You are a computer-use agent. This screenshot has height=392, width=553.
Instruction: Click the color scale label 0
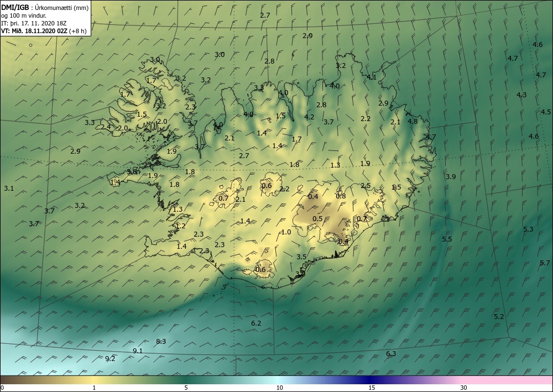pyautogui.click(x=2, y=388)
